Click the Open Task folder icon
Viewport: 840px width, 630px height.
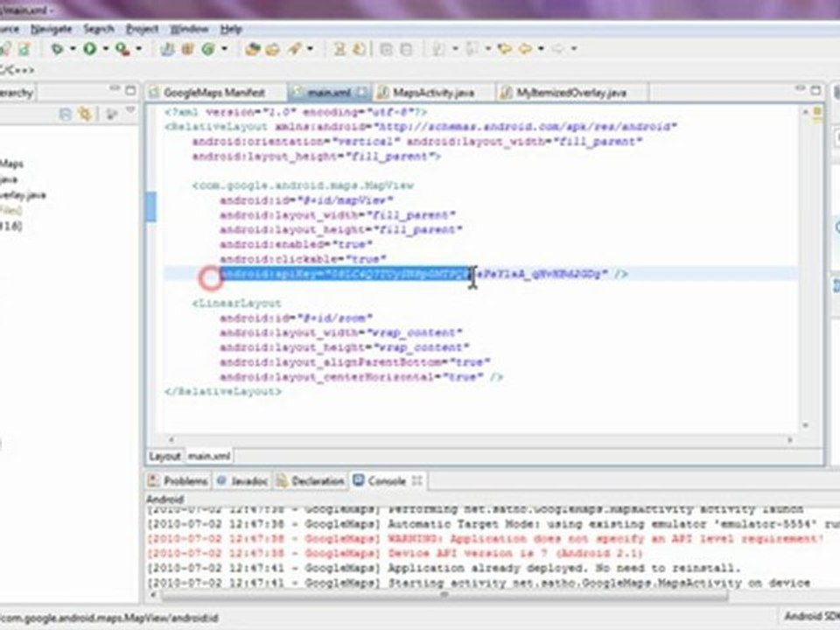[x=273, y=49]
